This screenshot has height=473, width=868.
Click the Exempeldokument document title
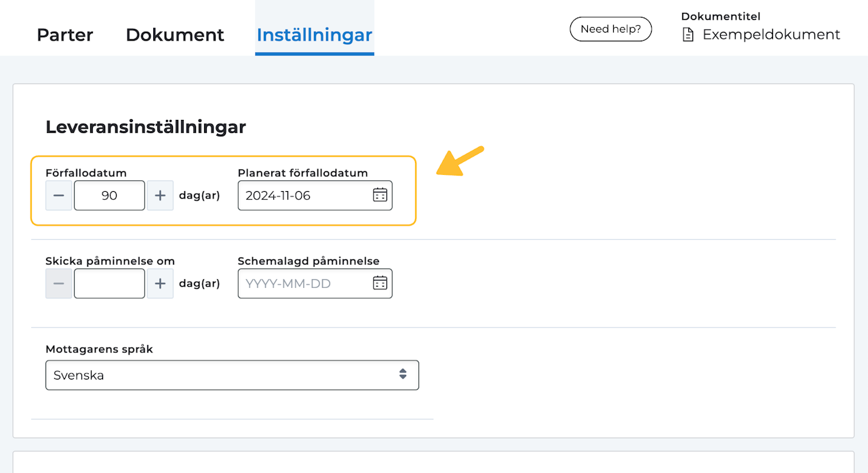pyautogui.click(x=771, y=35)
